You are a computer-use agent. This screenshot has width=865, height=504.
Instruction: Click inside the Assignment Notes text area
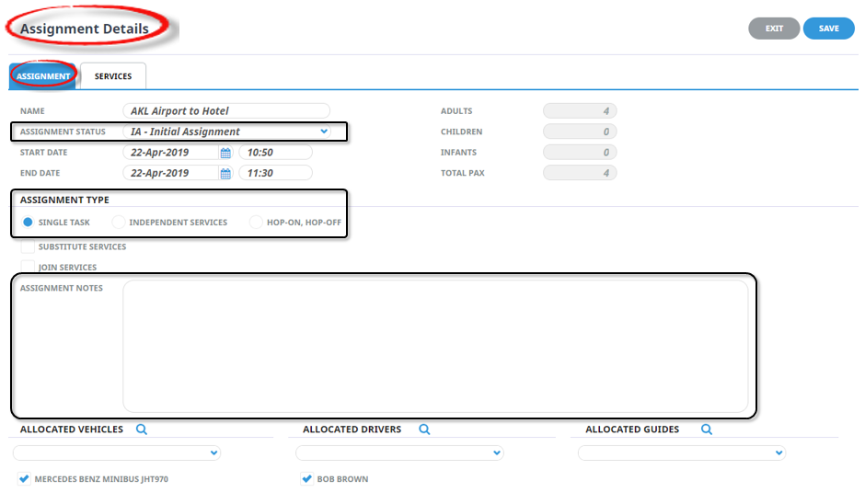pos(435,347)
